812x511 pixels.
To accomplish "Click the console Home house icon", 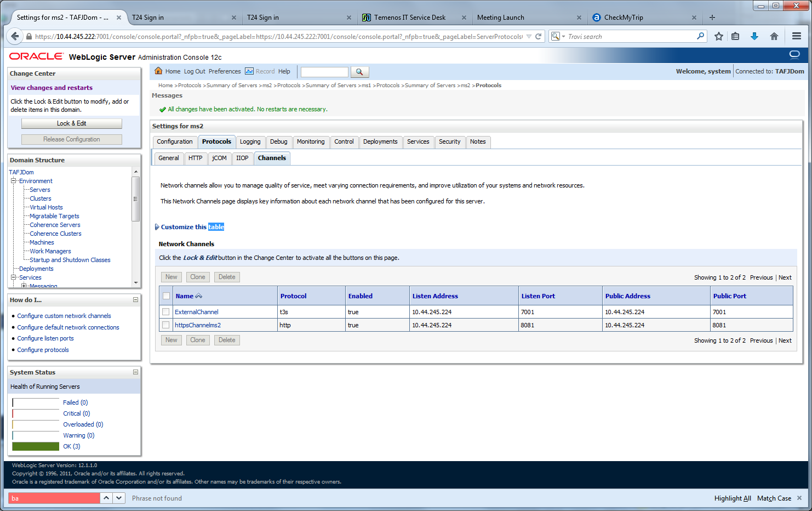I will point(158,71).
